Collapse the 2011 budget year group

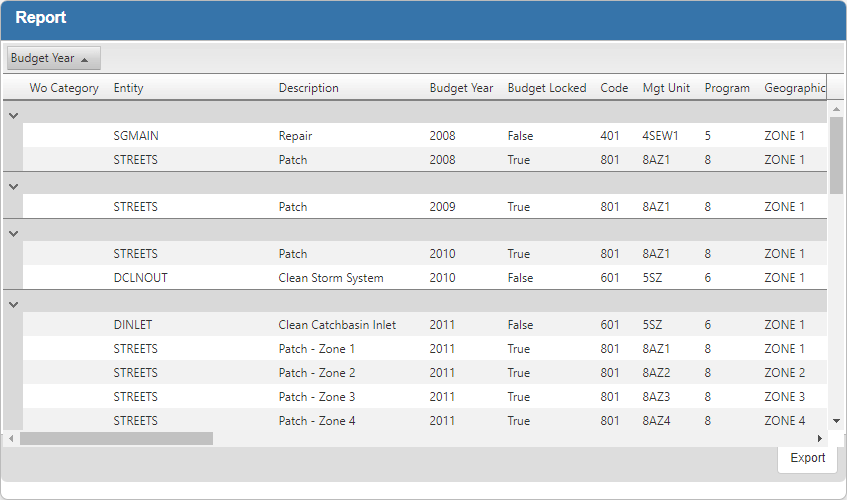click(x=14, y=305)
